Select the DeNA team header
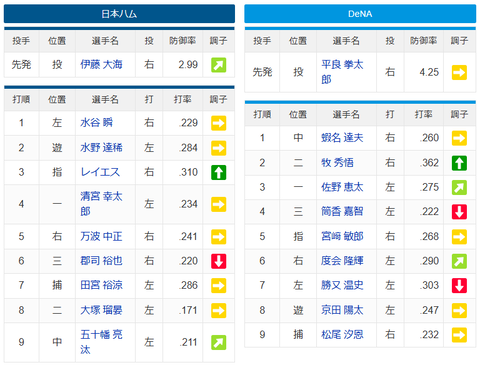This screenshot has width=480, height=365. [360, 14]
